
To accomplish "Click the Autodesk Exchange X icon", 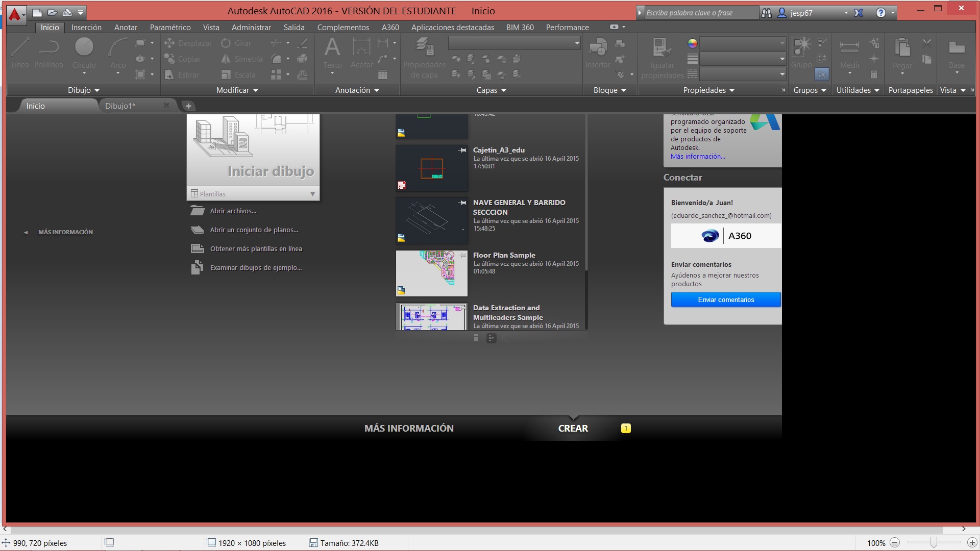I will click(x=859, y=13).
